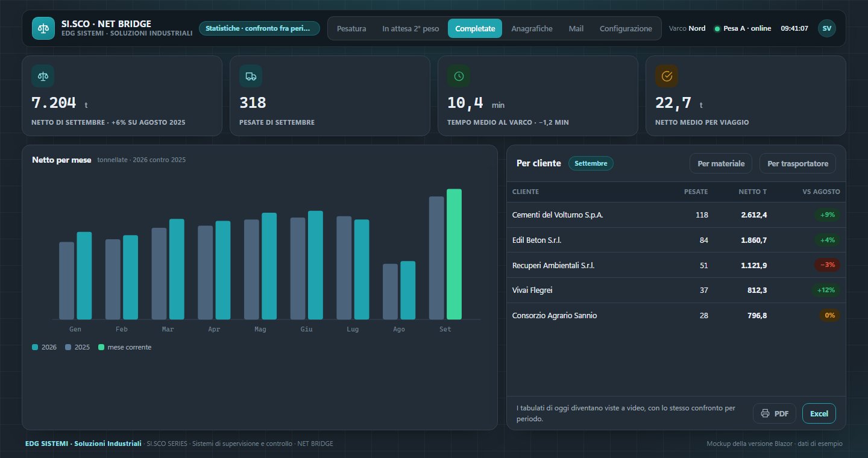
Task: Select the Edil Beton S.r.l. row
Action: point(676,240)
